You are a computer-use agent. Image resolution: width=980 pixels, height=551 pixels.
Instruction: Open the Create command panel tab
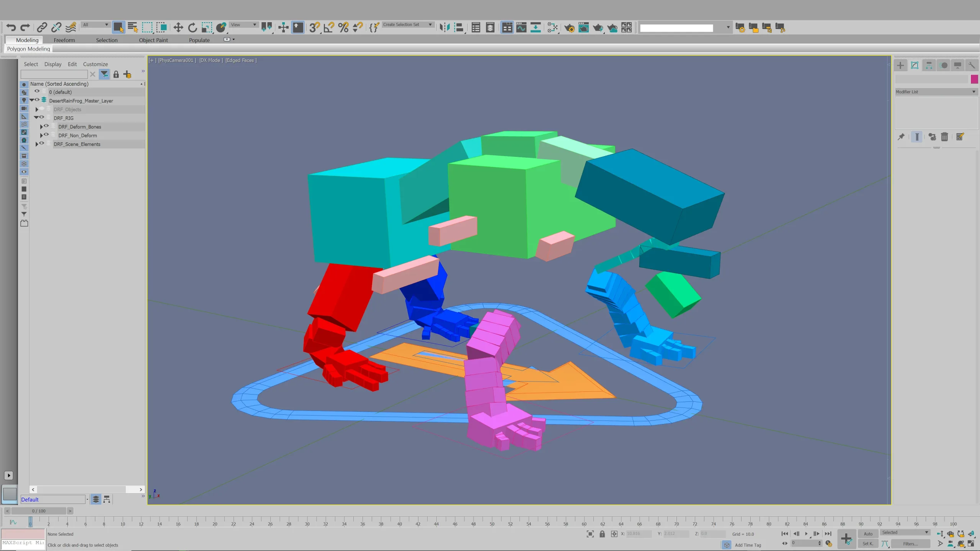click(900, 65)
